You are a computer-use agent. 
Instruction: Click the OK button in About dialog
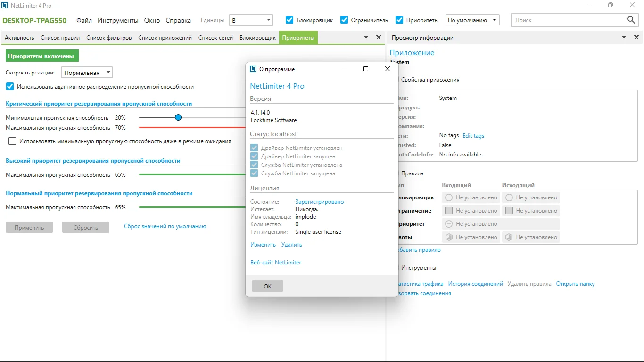(x=267, y=286)
